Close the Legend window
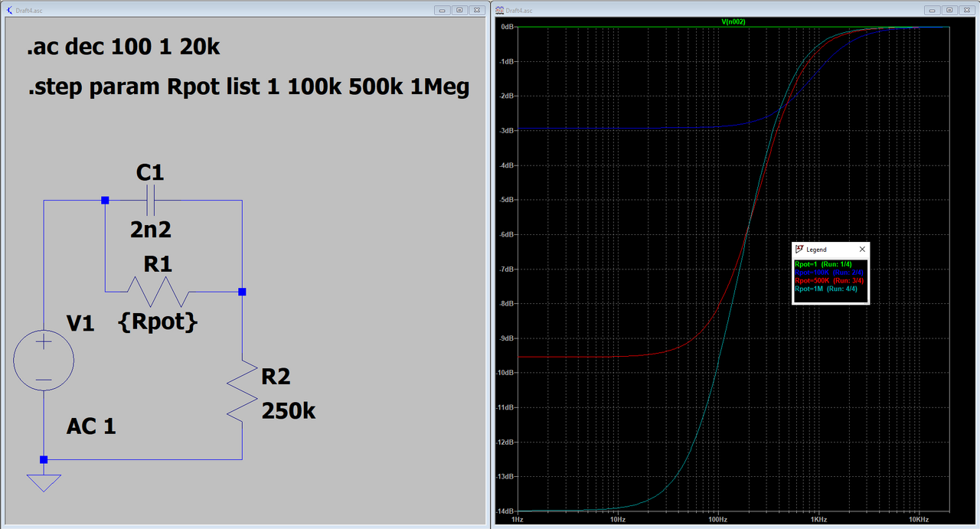 point(862,250)
